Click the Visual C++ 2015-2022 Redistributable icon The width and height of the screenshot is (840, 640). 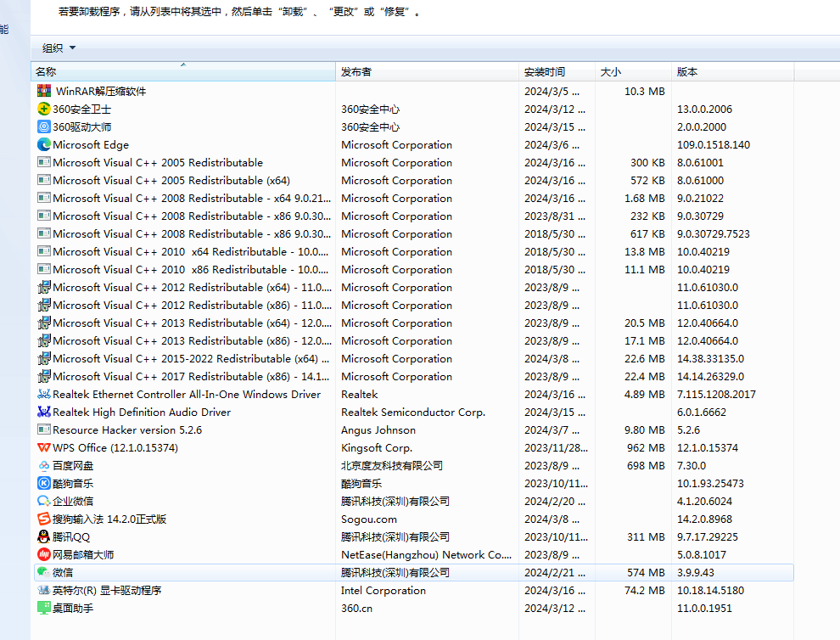point(44,358)
